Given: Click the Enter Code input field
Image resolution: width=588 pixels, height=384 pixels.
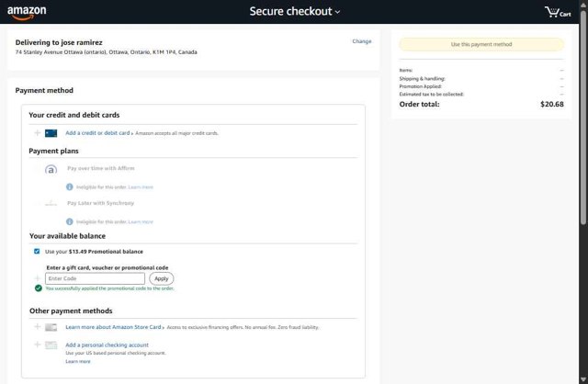Looking at the screenshot, I should (95, 278).
